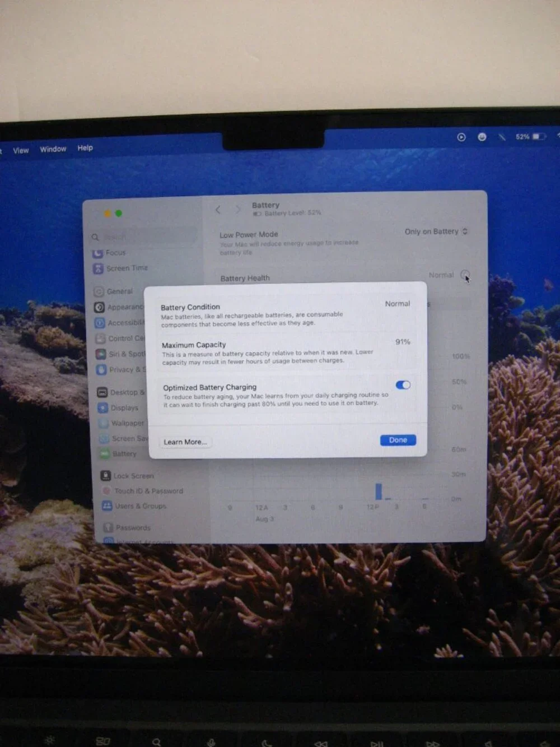The height and width of the screenshot is (747, 560).
Task: Click the Battery Condition Normal value
Action: (398, 304)
